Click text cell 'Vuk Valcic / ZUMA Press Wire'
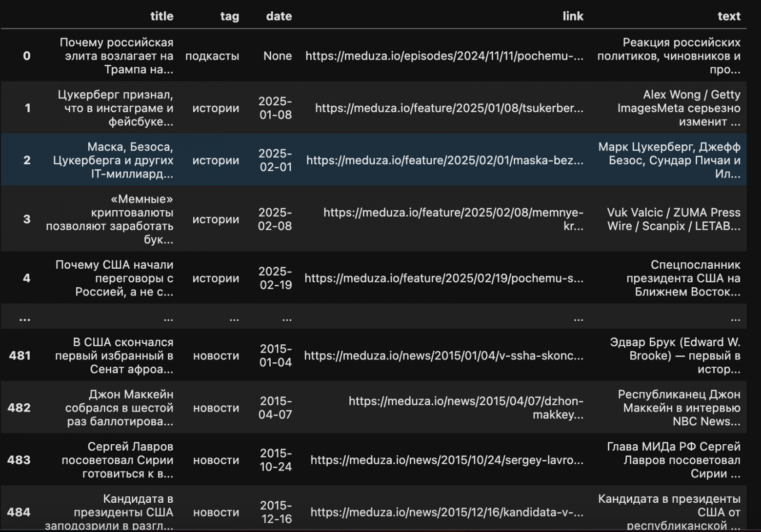 click(674, 219)
